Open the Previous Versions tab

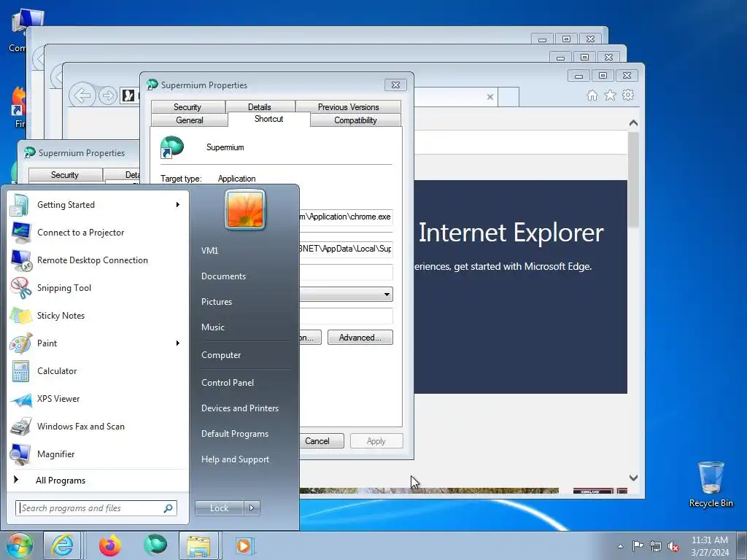point(348,106)
